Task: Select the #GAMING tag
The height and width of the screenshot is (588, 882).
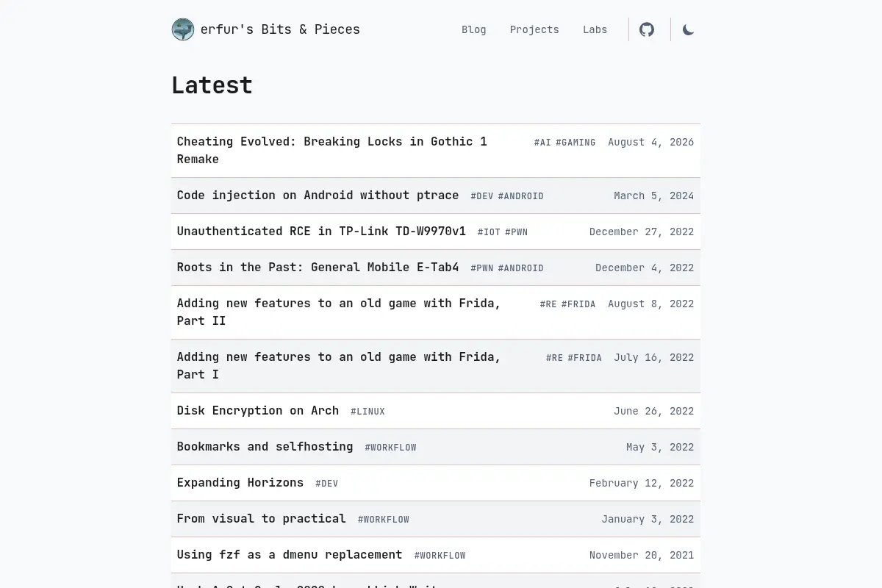Action: [576, 143]
